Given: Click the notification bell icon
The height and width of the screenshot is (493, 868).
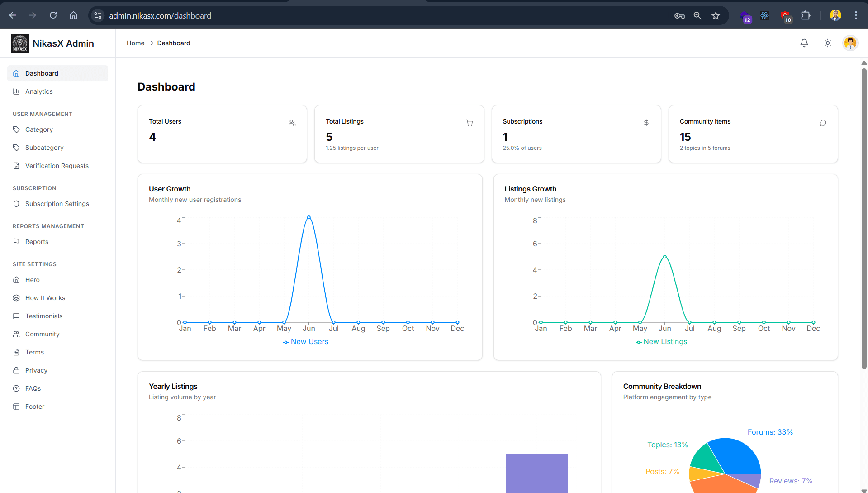Looking at the screenshot, I should pyautogui.click(x=804, y=43).
